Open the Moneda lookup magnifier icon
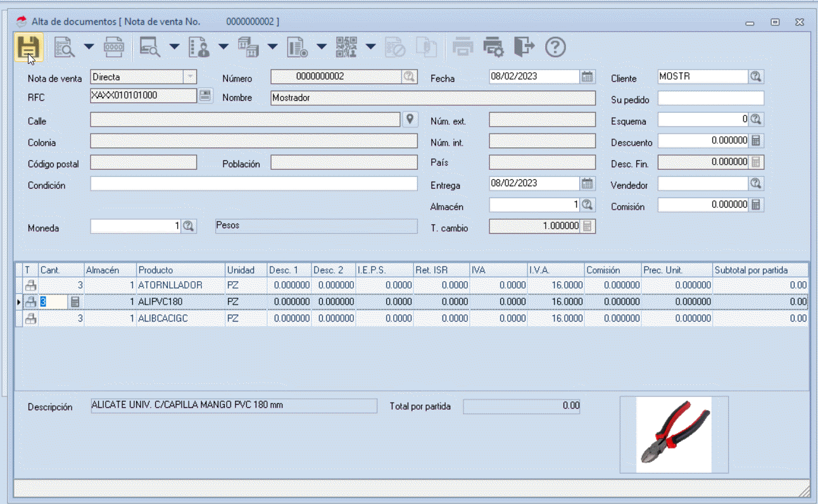This screenshot has height=504, width=818. (x=188, y=226)
